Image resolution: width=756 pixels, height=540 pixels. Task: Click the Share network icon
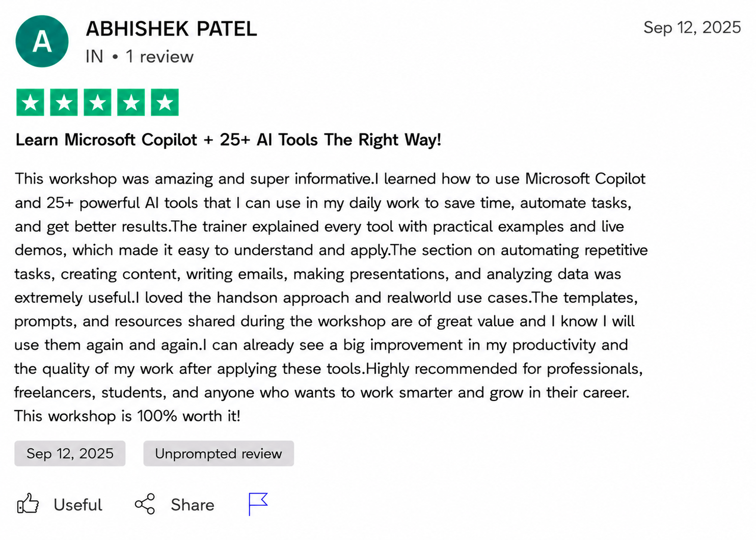(145, 504)
